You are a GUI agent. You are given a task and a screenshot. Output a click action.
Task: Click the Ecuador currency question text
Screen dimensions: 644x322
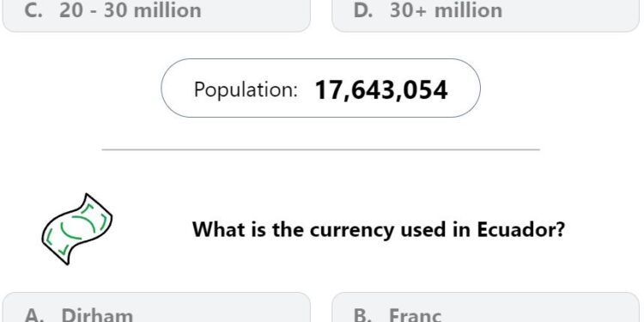(379, 229)
